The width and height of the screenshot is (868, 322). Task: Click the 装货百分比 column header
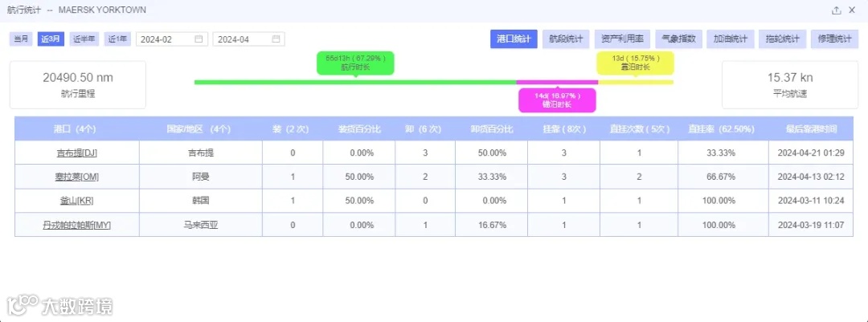point(359,128)
